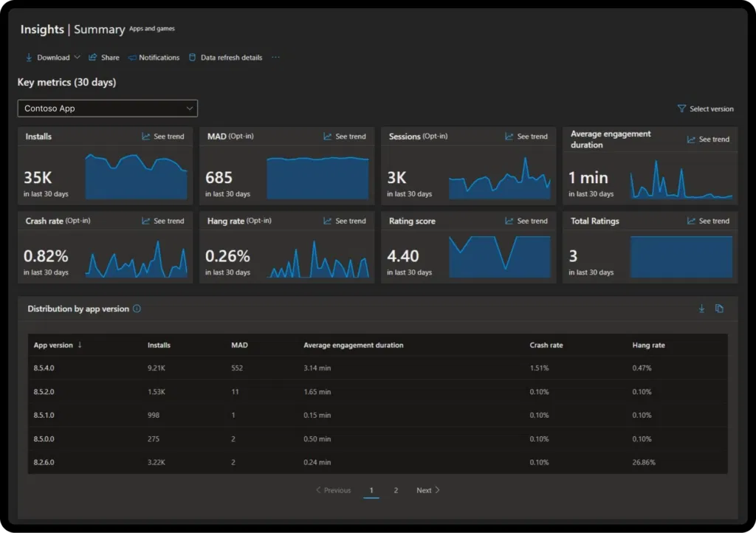Screen dimensions: 756x533
Task: Copy the distribution table using copy icon
Action: click(x=720, y=309)
